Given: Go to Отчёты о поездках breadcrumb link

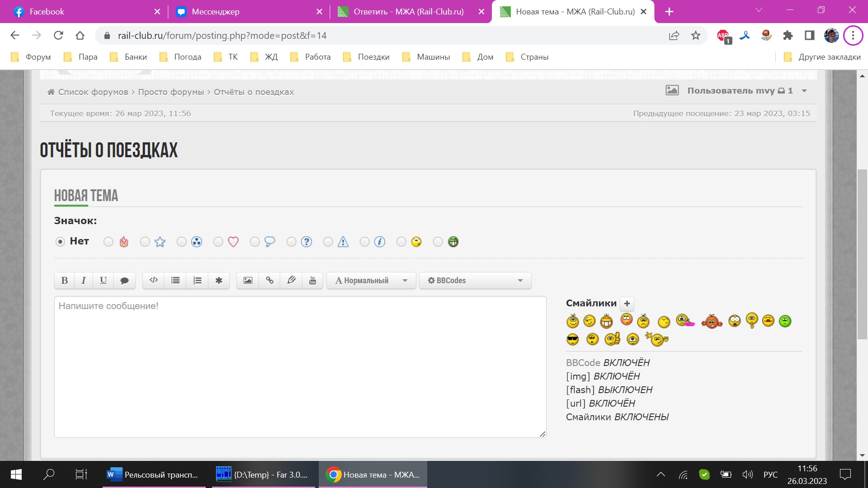Looking at the screenshot, I should (254, 92).
